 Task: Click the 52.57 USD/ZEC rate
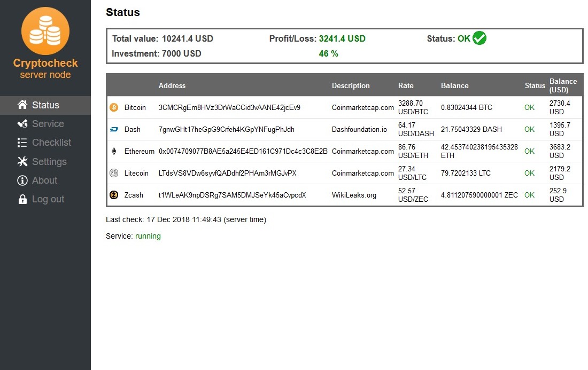[x=413, y=195]
